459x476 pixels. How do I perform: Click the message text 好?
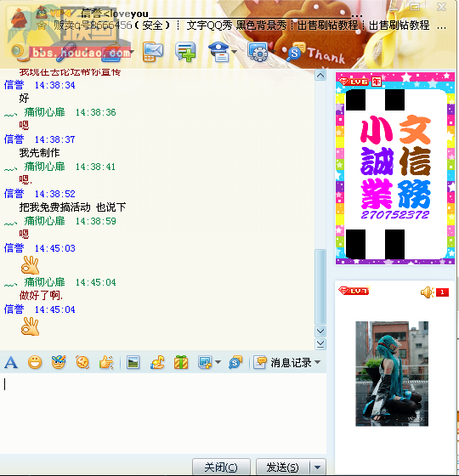pyautogui.click(x=24, y=98)
